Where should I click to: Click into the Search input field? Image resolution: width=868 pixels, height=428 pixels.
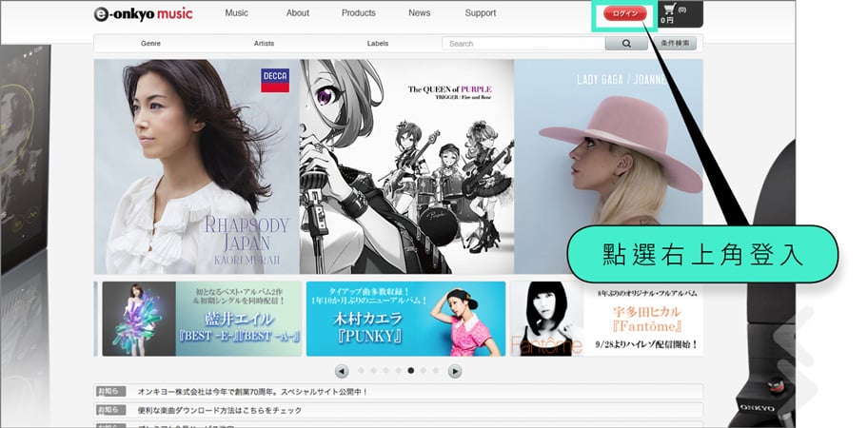click(x=523, y=44)
